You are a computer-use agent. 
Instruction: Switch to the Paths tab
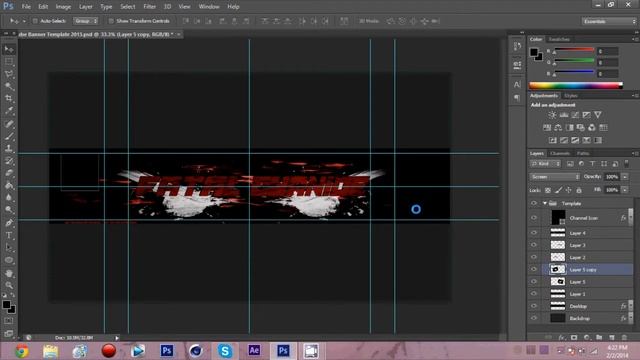pyautogui.click(x=583, y=153)
